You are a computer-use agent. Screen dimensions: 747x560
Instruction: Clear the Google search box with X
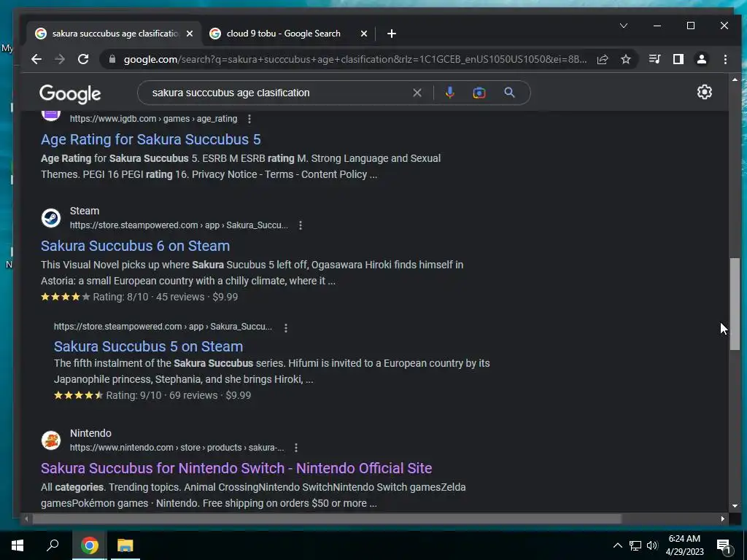click(417, 93)
